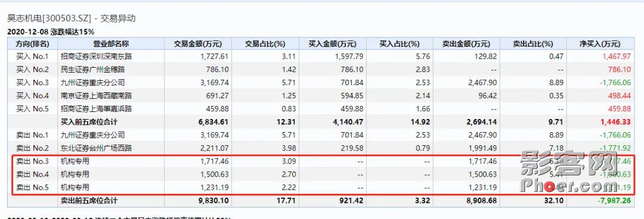Click net buy value 1,467.97
Image resolution: width=644 pixels, height=219 pixels.
tap(617, 57)
